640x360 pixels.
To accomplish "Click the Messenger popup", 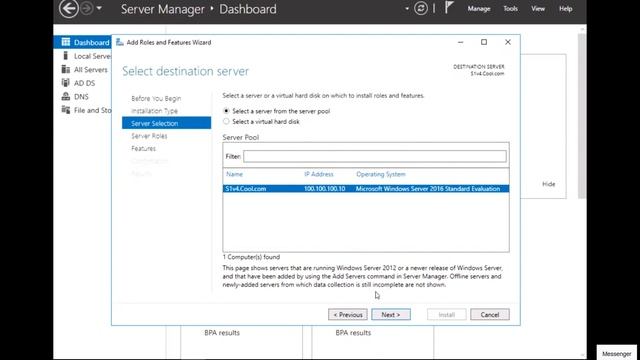I will click(x=616, y=353).
